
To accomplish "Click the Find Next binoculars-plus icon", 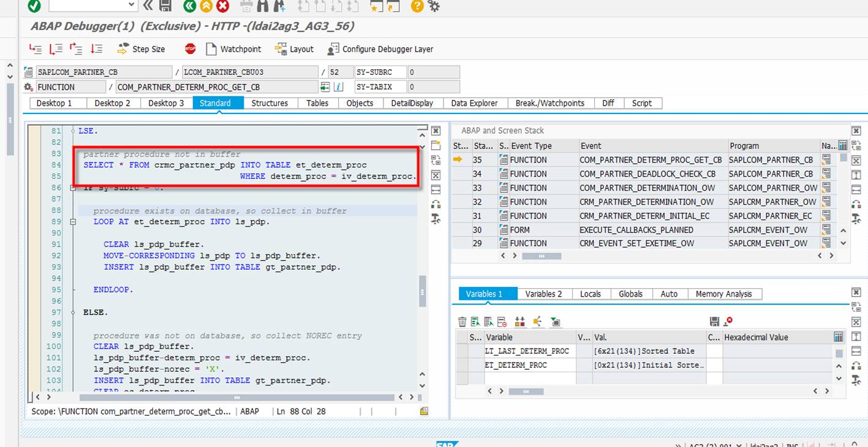I will coord(279,6).
